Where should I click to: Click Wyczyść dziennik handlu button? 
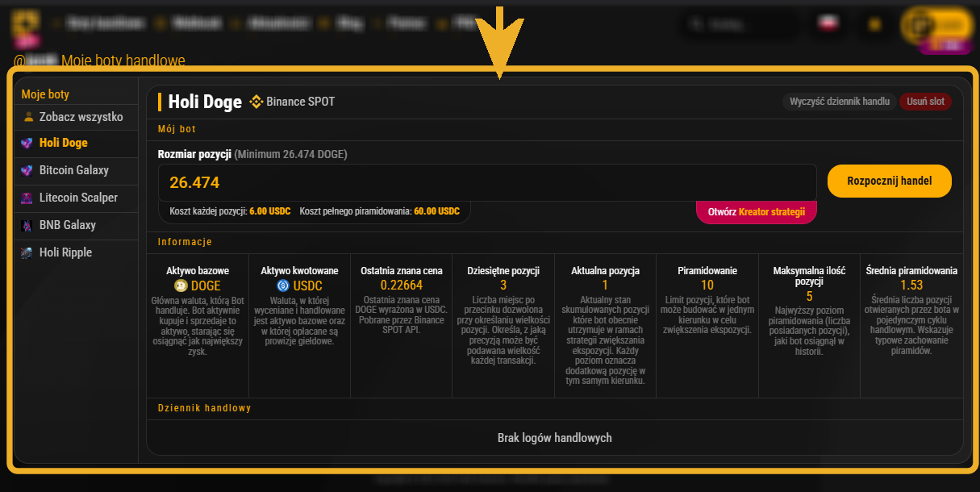pyautogui.click(x=839, y=102)
